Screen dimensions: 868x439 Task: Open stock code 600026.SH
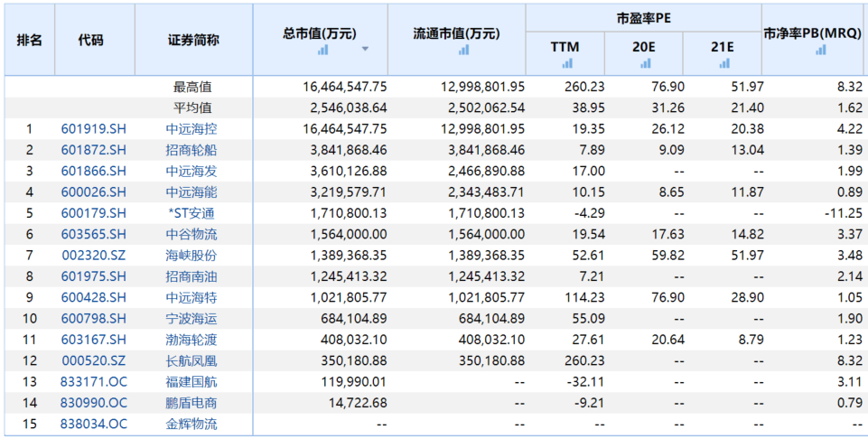click(x=94, y=192)
